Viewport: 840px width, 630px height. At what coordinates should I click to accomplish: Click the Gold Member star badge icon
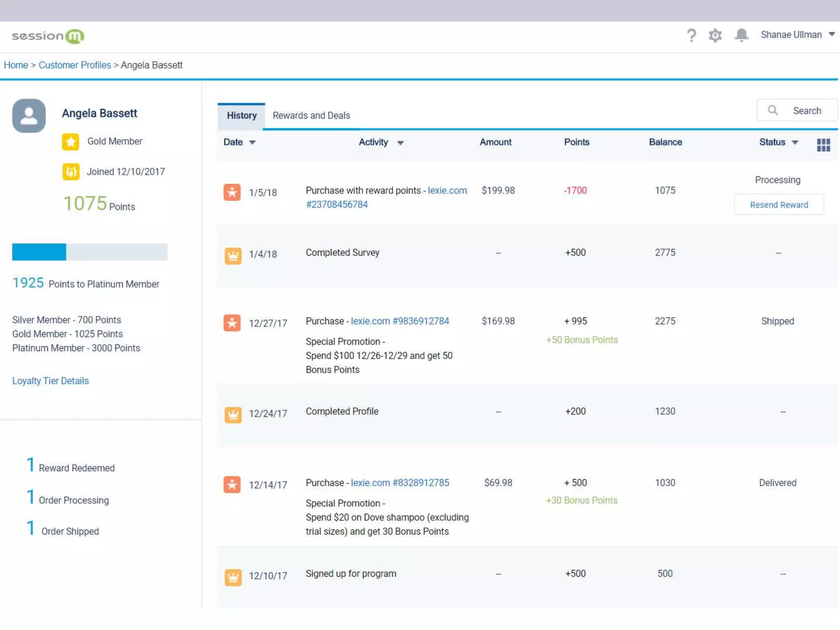[x=71, y=142]
